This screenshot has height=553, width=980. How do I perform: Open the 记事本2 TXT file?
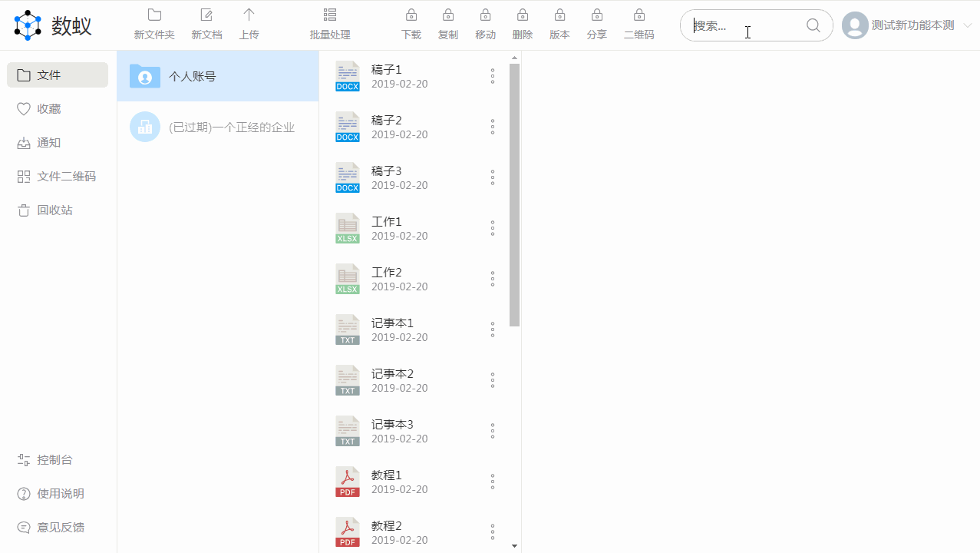pyautogui.click(x=414, y=380)
